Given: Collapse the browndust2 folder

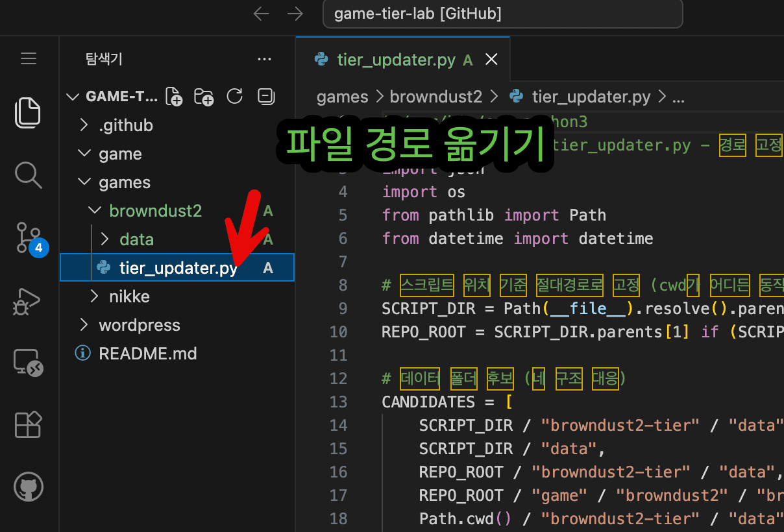Looking at the screenshot, I should pyautogui.click(x=177, y=211).
